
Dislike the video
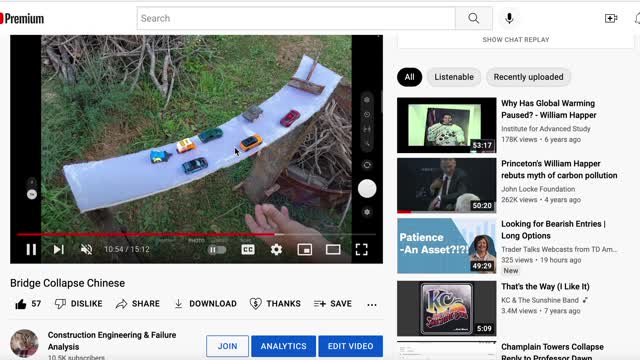78,304
